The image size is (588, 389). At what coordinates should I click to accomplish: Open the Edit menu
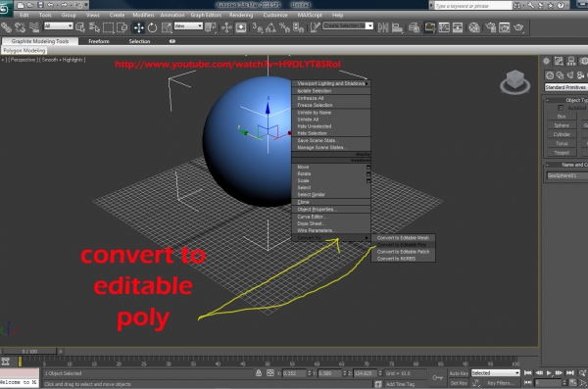tap(24, 15)
